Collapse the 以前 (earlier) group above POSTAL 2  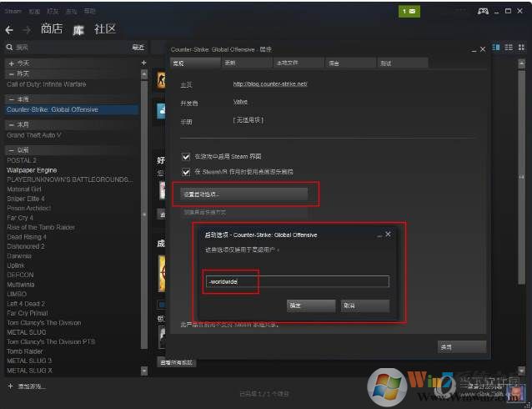point(12,150)
